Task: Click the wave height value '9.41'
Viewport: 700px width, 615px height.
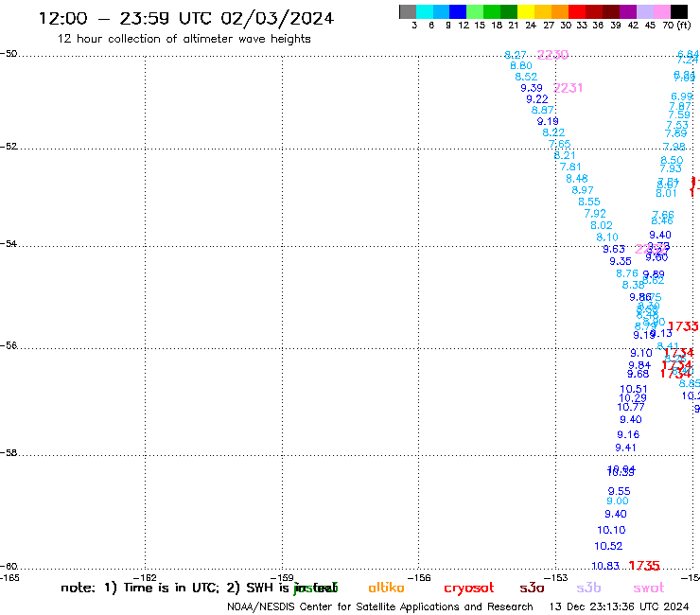Action: 625,448
